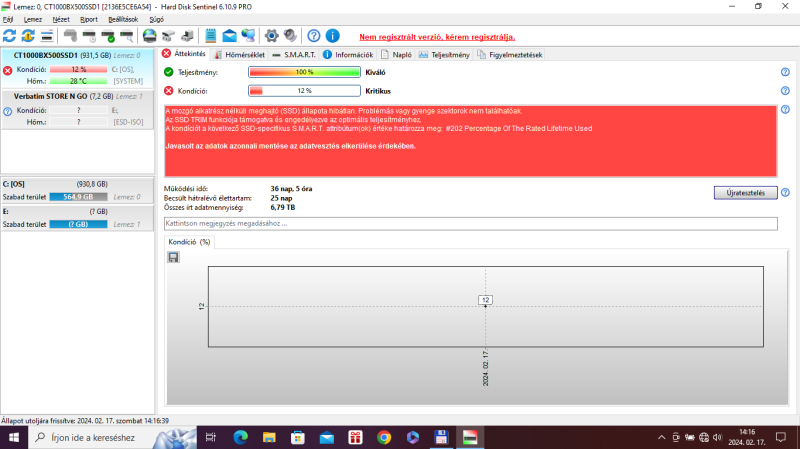Select the E: partition entry
The height and width of the screenshot is (449, 800).
point(77,218)
